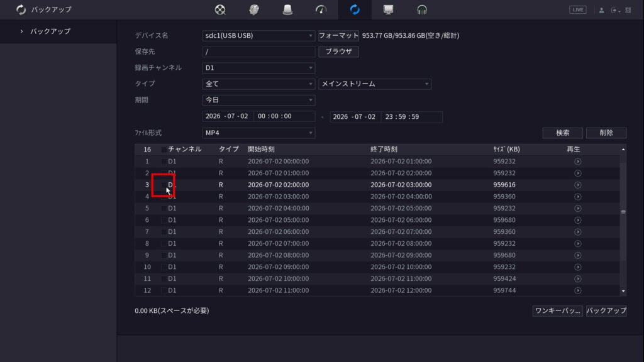Play the recording in row 1
This screenshot has height=362, width=644.
(x=577, y=162)
